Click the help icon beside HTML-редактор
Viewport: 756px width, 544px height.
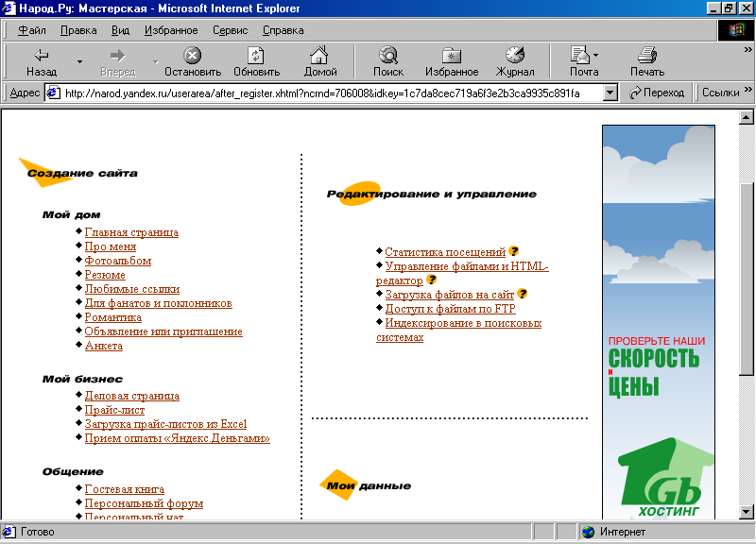[432, 280]
